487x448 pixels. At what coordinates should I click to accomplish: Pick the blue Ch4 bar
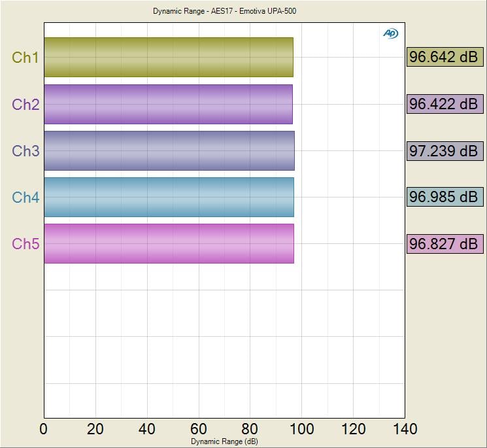click(169, 198)
